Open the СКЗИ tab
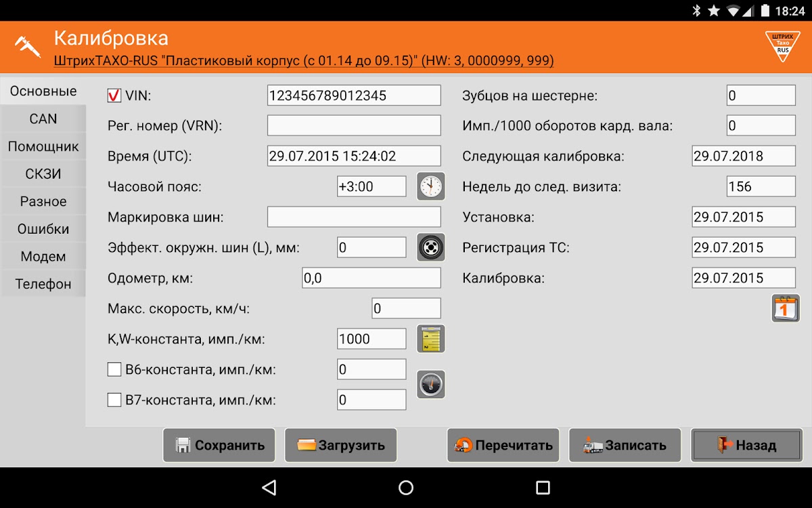 [x=43, y=174]
